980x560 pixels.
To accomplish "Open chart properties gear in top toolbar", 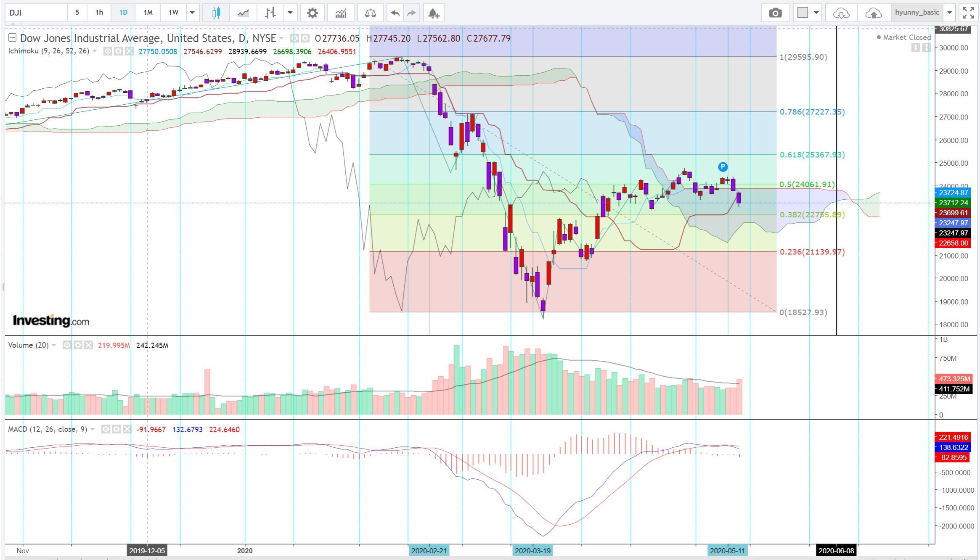I will 312,13.
